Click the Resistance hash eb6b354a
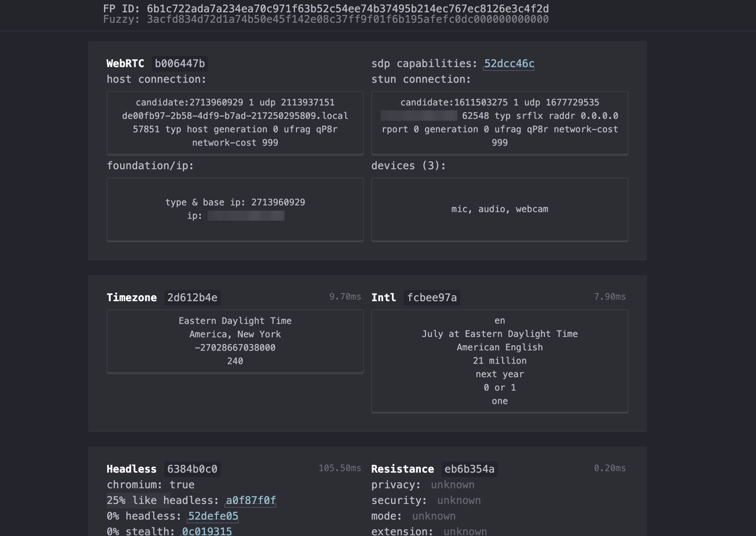Screen dimensions: 756x536 [x=469, y=469]
